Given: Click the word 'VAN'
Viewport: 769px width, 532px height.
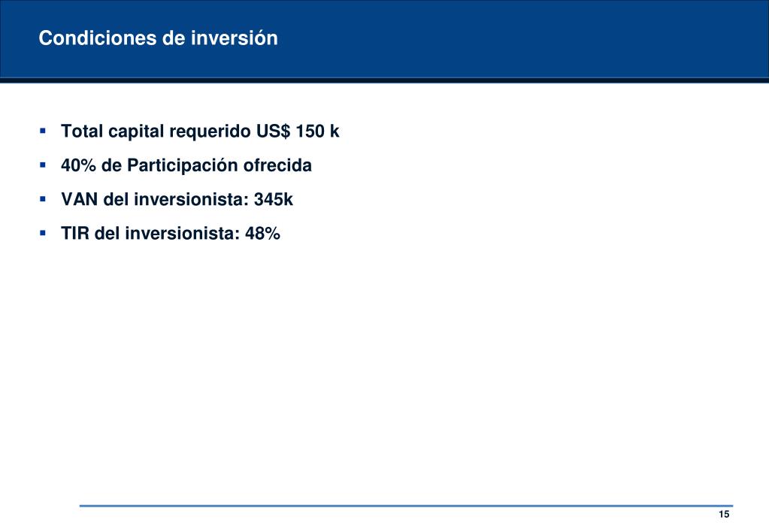Looking at the screenshot, I should point(80,200).
